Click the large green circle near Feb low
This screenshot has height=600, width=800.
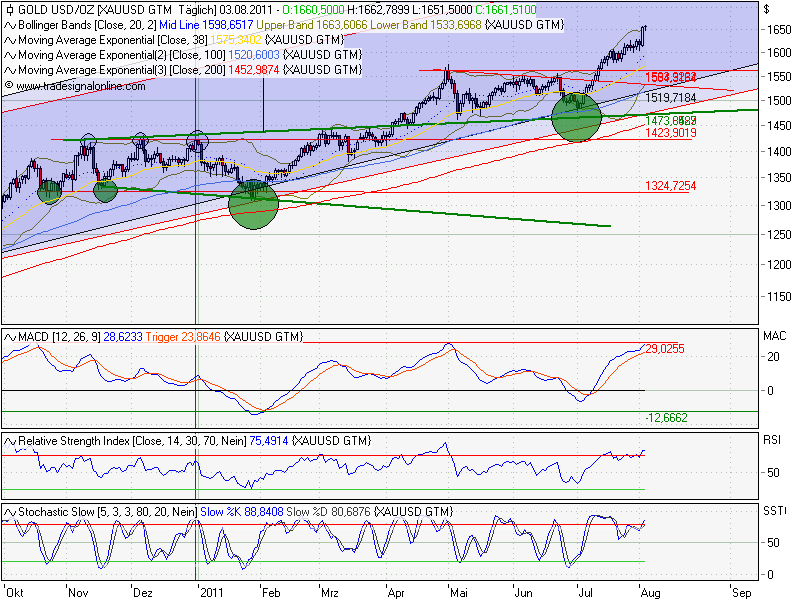(x=254, y=204)
